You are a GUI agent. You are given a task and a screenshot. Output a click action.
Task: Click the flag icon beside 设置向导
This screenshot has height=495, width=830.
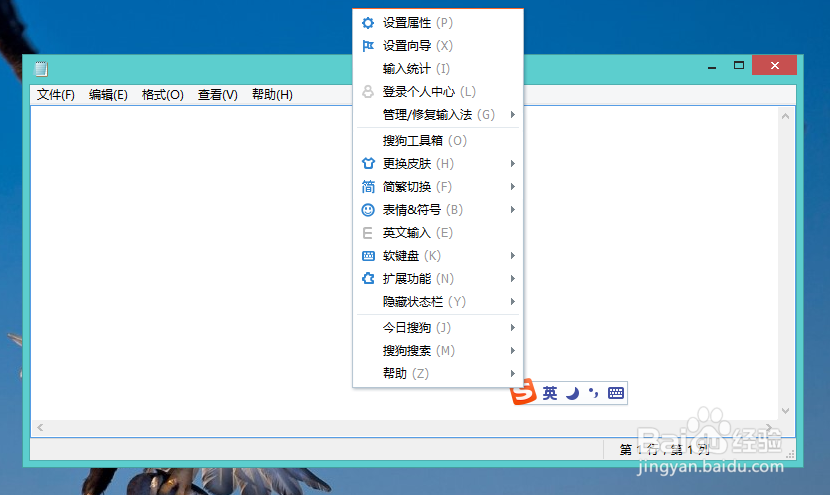coord(368,46)
